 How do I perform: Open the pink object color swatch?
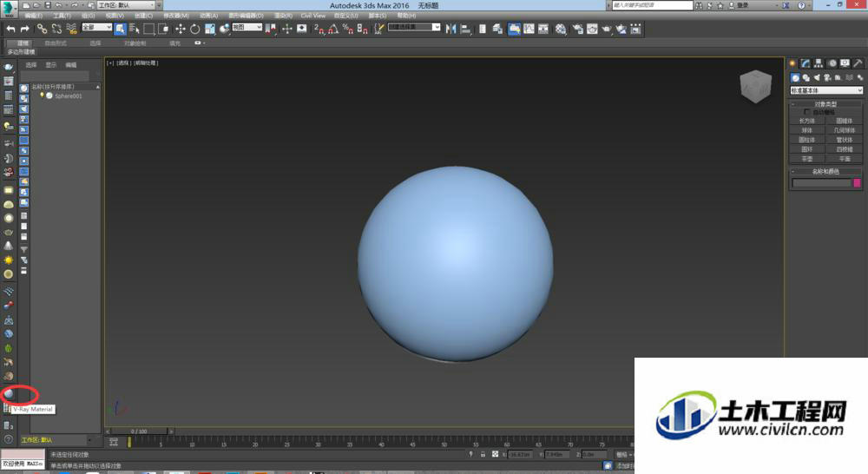[857, 182]
